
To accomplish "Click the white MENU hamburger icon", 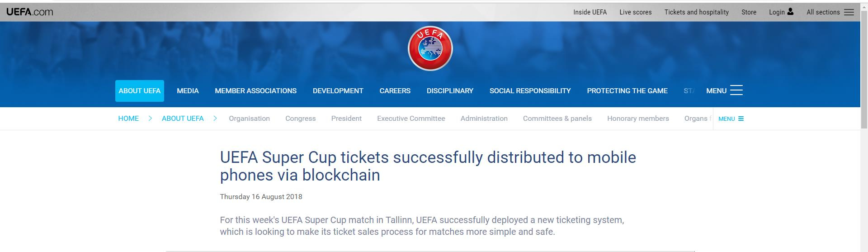I will pyautogui.click(x=736, y=90).
